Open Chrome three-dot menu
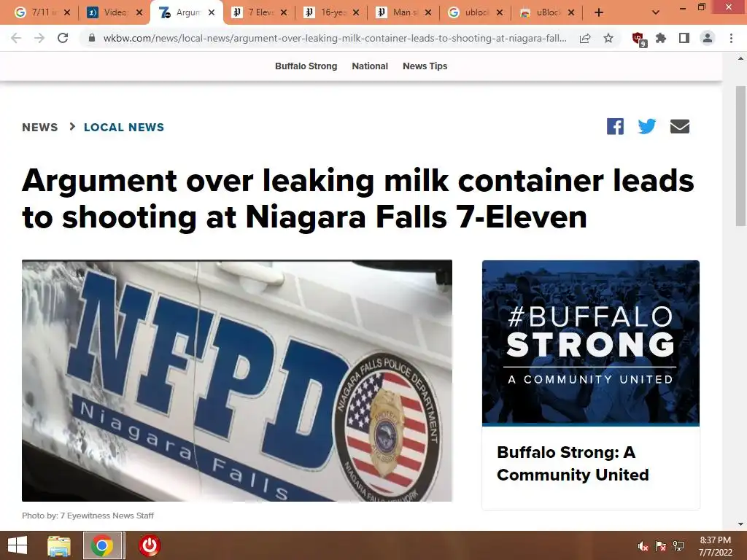747x560 pixels. click(x=731, y=38)
